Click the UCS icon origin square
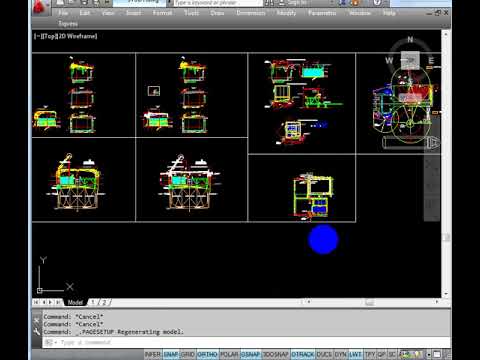 click(40, 290)
